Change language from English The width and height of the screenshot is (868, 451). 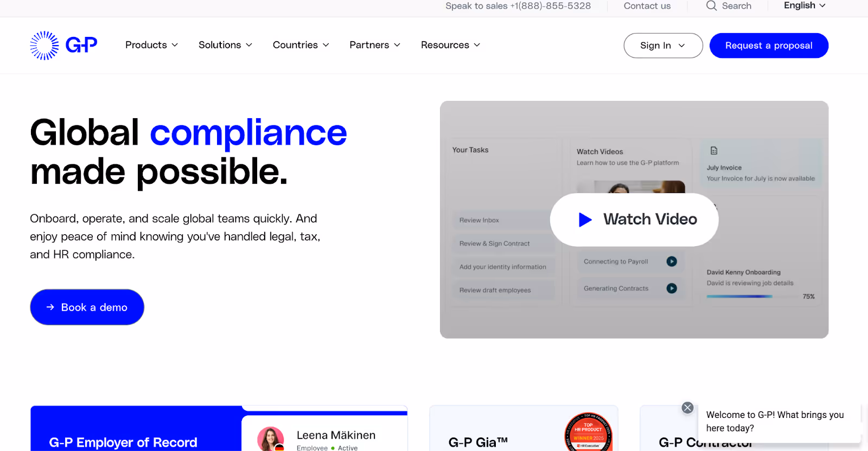point(805,5)
